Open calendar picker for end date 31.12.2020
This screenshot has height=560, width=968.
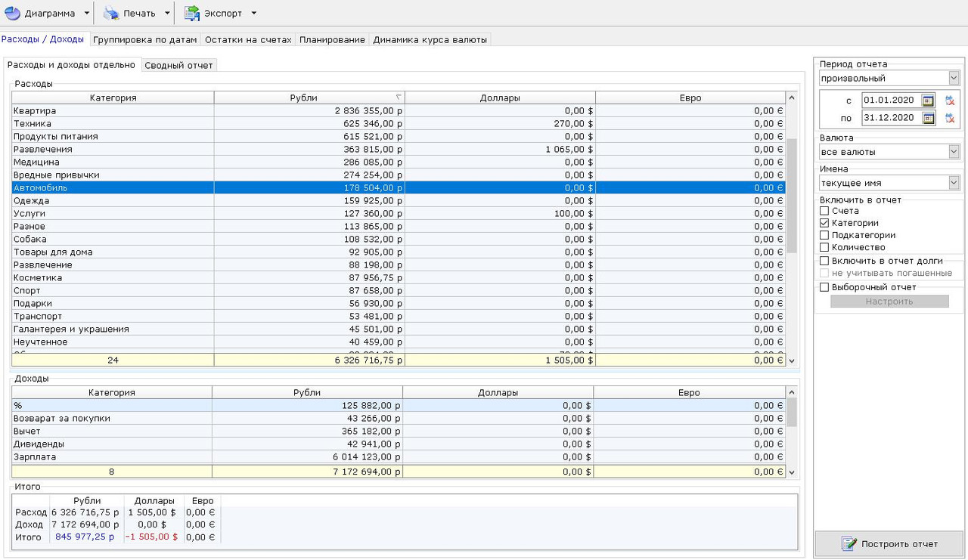(x=928, y=118)
